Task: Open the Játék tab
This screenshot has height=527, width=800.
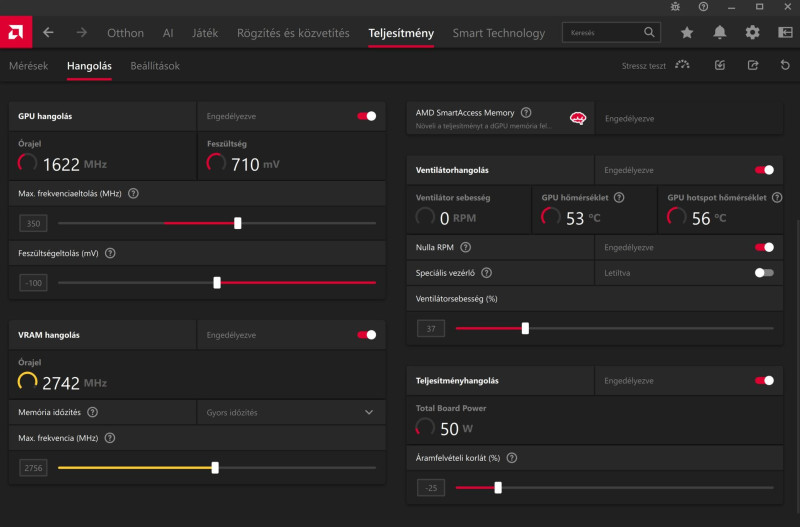Action: (x=205, y=33)
